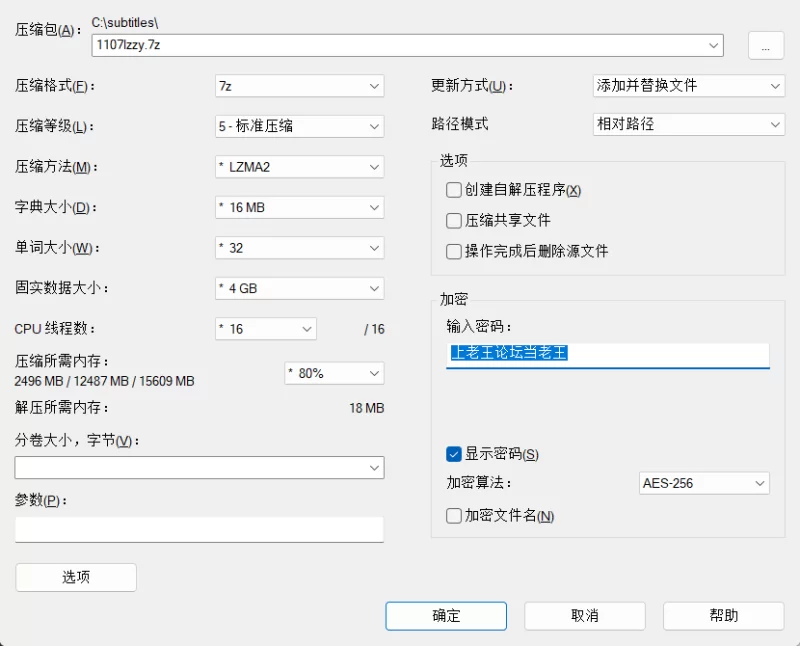Enable the 加密文件名 checkbox
Viewport: 800px width, 646px height.
[x=454, y=516]
